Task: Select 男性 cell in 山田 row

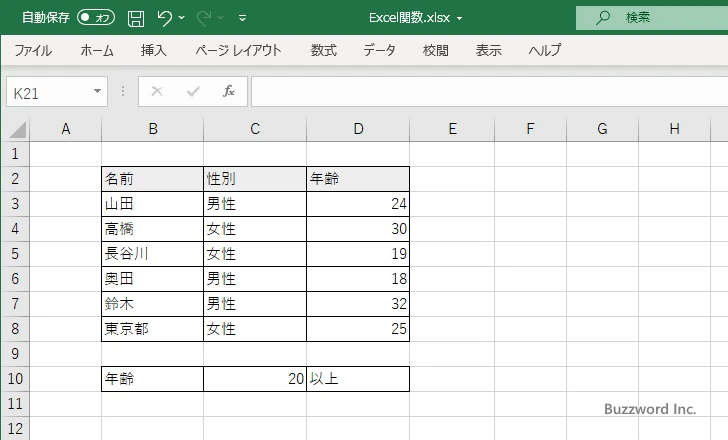Action: 255,204
